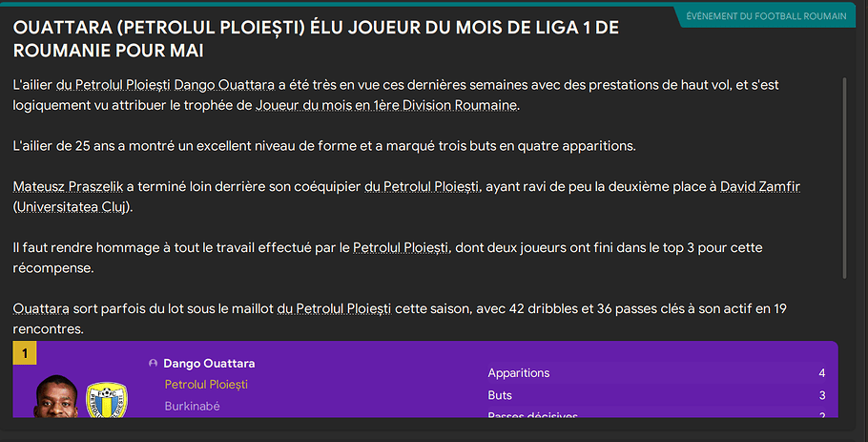
Task: Click Petrolul Ploiești link after 'travail effectué par'
Action: [x=401, y=248]
